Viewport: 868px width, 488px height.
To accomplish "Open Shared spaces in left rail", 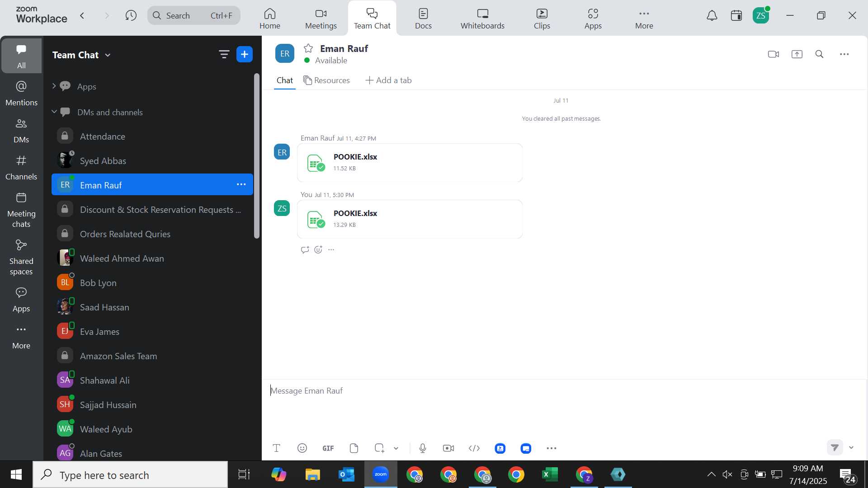I will click(21, 257).
